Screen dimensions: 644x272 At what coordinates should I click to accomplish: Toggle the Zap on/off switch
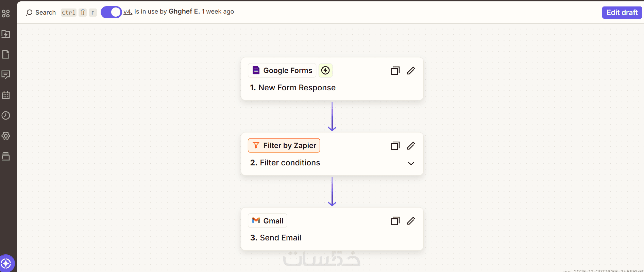click(111, 12)
